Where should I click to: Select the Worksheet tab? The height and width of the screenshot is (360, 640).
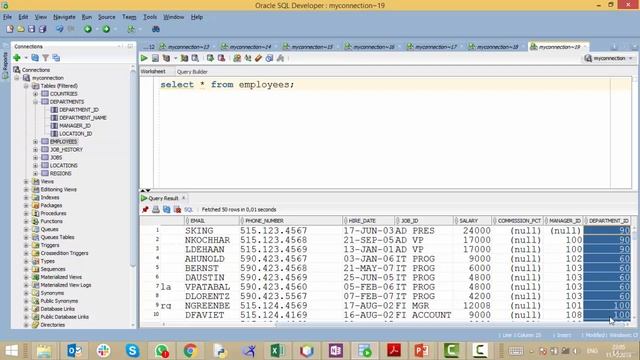pyautogui.click(x=153, y=71)
